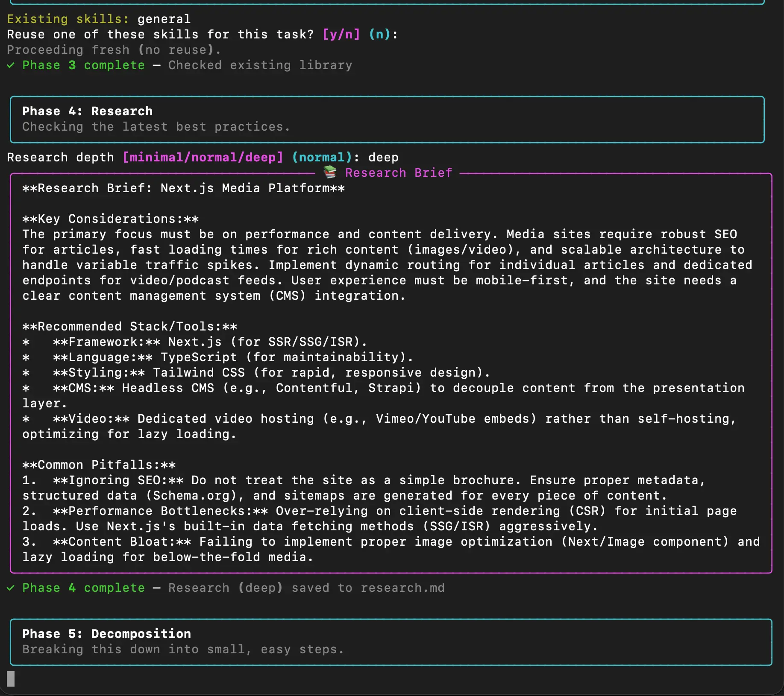Click "saved to research.md" text
784x696 pixels.
pos(368,588)
